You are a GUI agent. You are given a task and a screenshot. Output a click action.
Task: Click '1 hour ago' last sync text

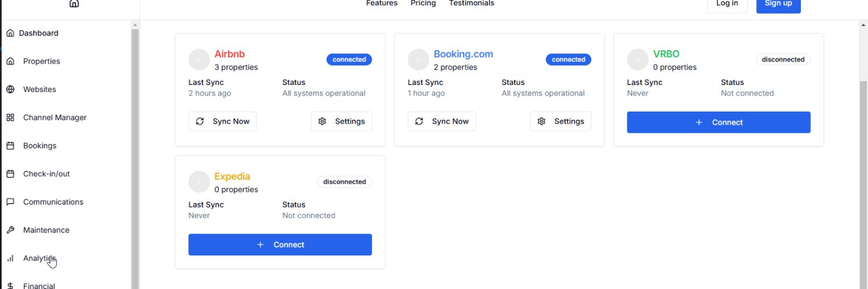426,94
